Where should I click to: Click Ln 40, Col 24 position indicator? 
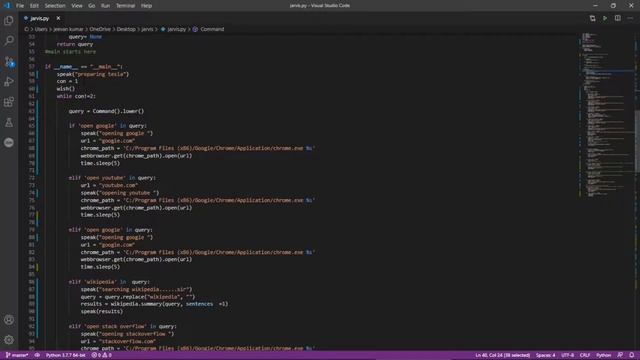tap(502, 355)
